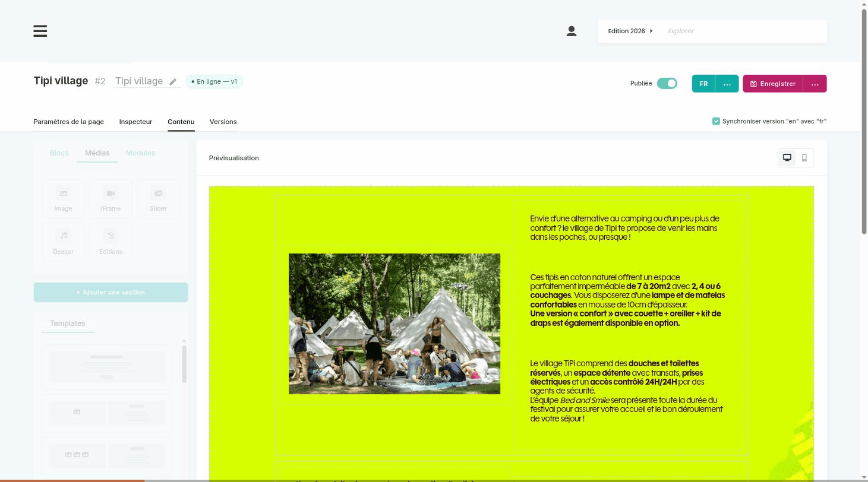The width and height of the screenshot is (868, 482).
Task: Select the FR language button
Action: 703,84
